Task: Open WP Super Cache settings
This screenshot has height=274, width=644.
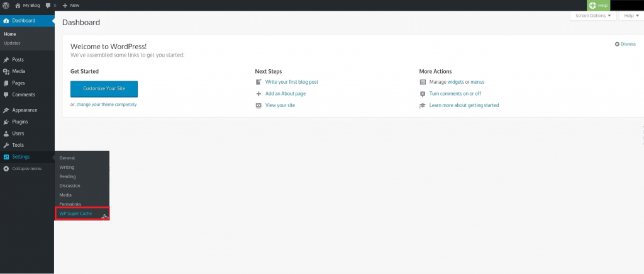Action: point(75,214)
